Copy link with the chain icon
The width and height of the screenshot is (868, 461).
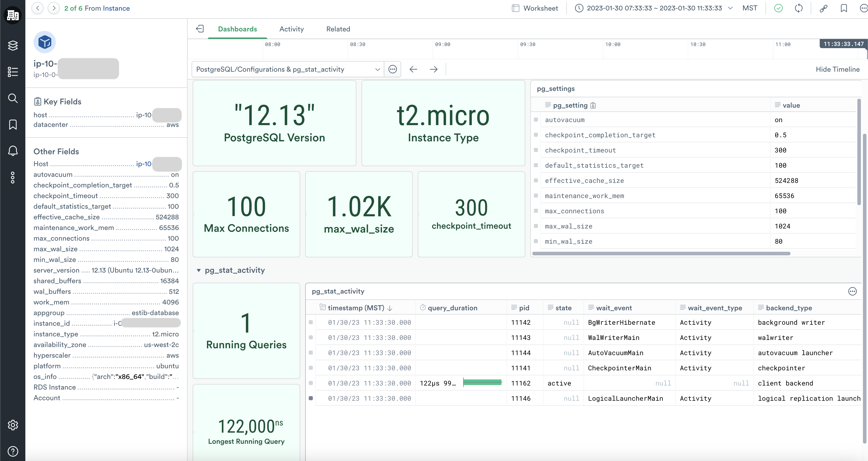(824, 8)
